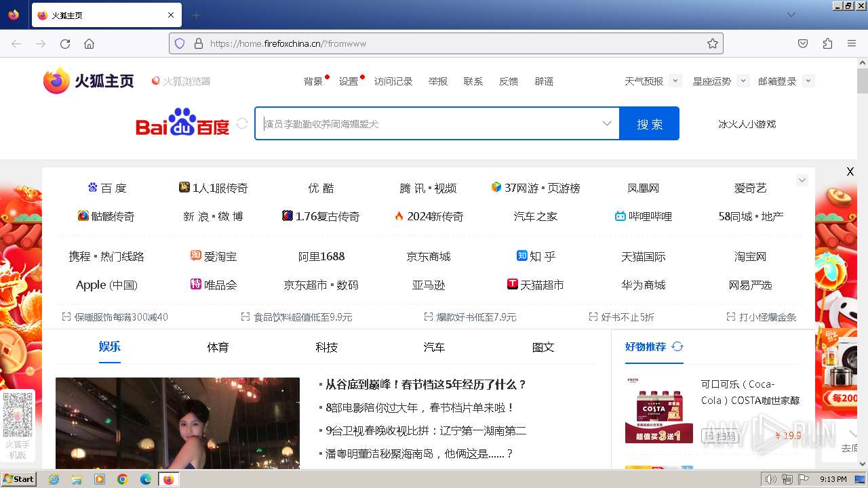This screenshot has height=488, width=868.
Task: Click the clock showing 9:13 PM
Action: [833, 479]
